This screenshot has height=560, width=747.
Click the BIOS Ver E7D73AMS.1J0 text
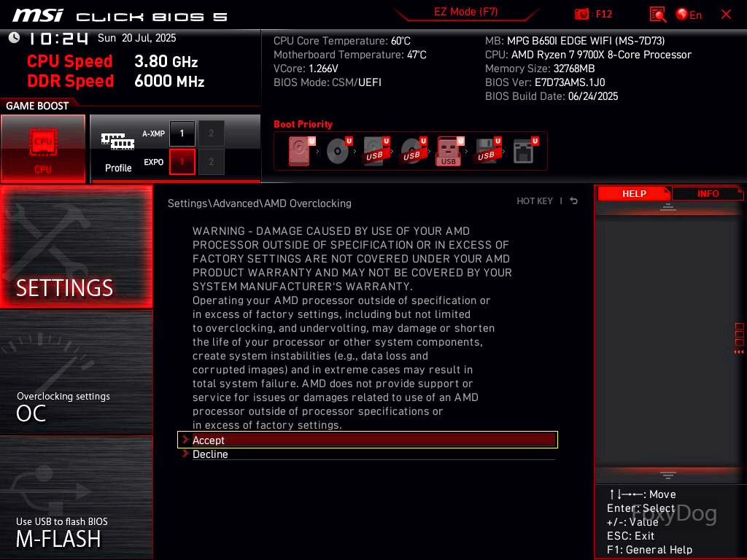click(545, 82)
